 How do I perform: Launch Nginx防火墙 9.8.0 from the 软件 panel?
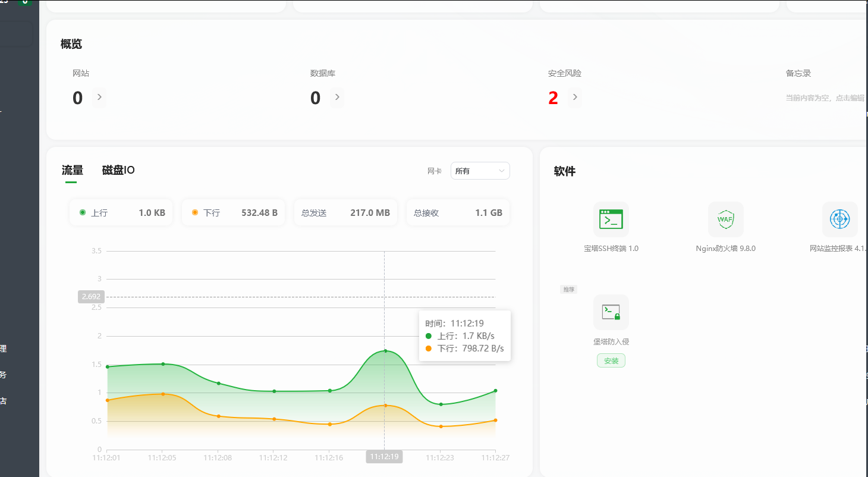click(x=725, y=219)
